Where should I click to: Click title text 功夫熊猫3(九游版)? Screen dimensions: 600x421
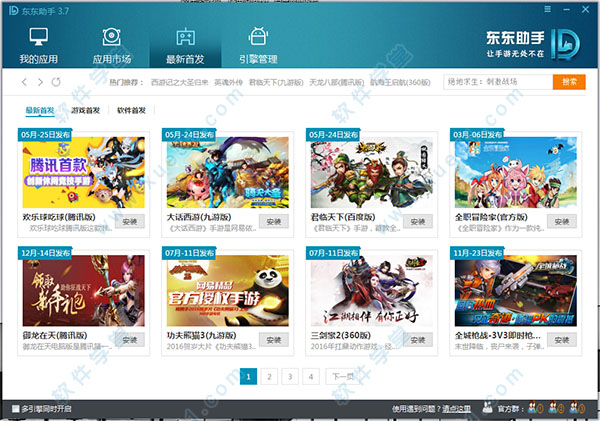202,335
